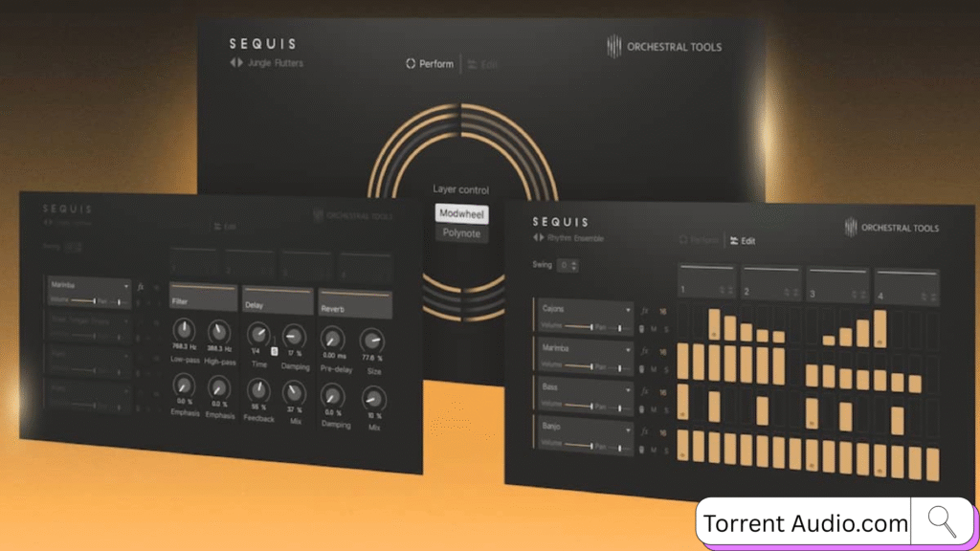Image resolution: width=980 pixels, height=551 pixels.
Task: Open fx settings for the Cajons track
Action: tap(645, 310)
